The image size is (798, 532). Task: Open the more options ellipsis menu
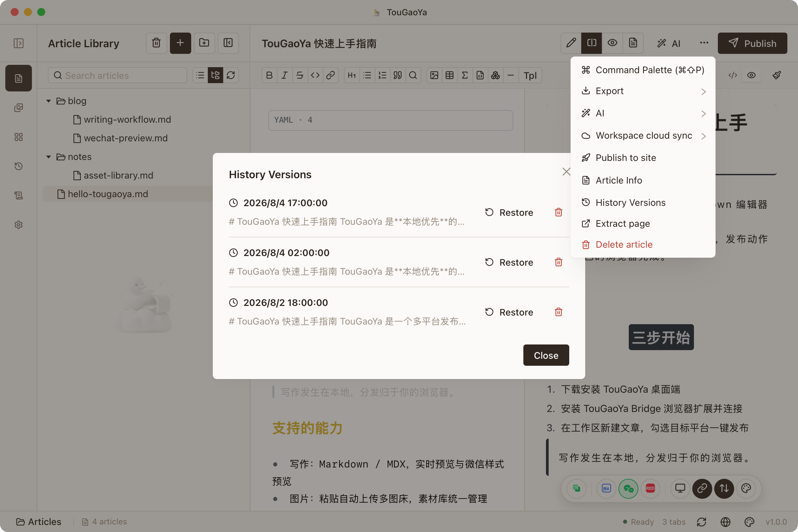[704, 43]
